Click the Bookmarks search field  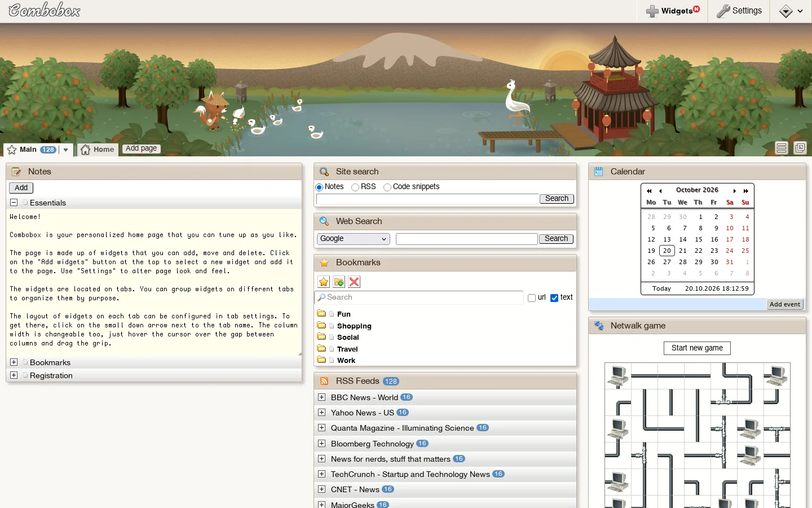click(x=419, y=297)
